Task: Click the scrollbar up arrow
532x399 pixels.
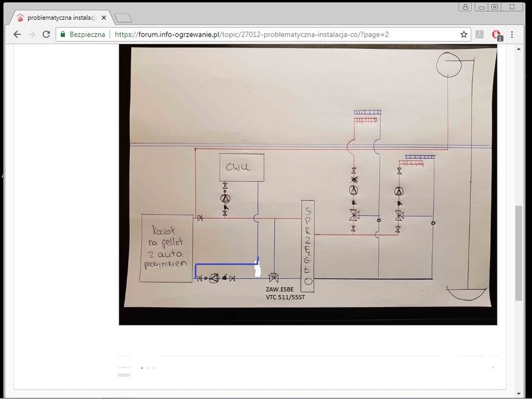Action: pos(519,48)
